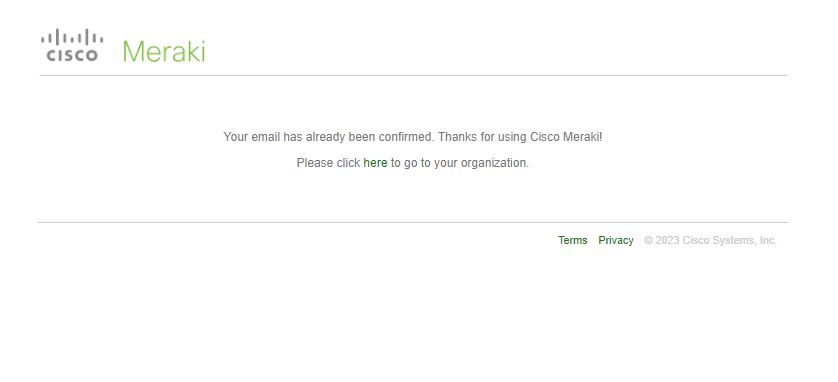Click the footer divider line above Terms
Image resolution: width=838 pixels, height=382 pixels.
pos(413,222)
